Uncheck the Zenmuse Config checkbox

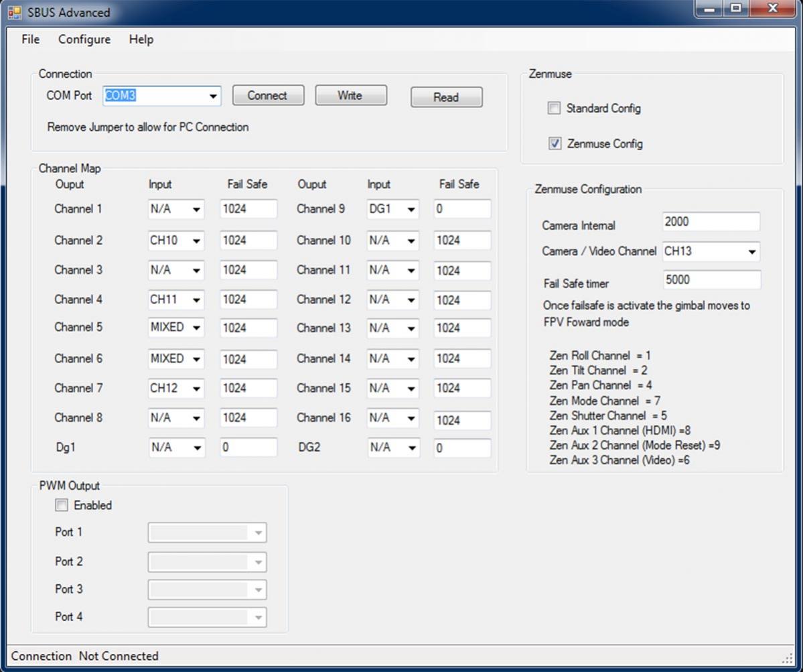click(x=555, y=143)
